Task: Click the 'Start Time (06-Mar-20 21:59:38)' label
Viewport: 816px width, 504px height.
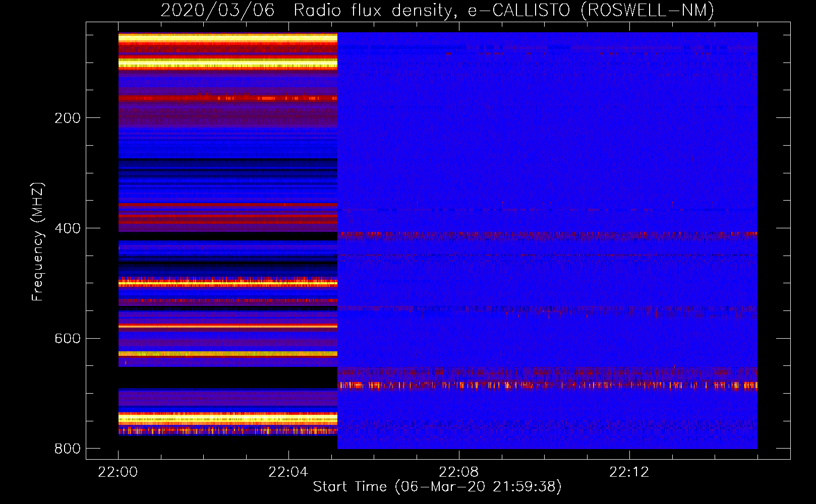Action: (x=437, y=487)
